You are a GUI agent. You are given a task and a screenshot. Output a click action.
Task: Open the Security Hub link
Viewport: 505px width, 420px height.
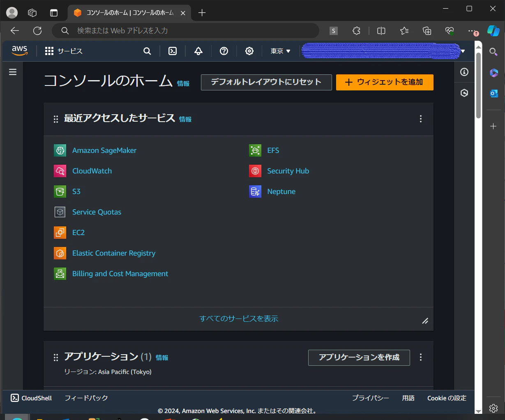tap(288, 171)
